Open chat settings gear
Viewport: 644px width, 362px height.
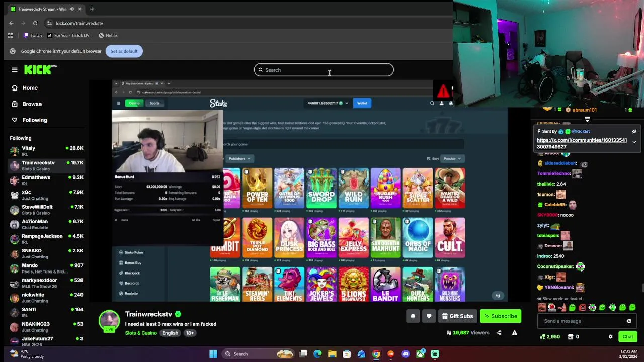tap(610, 337)
